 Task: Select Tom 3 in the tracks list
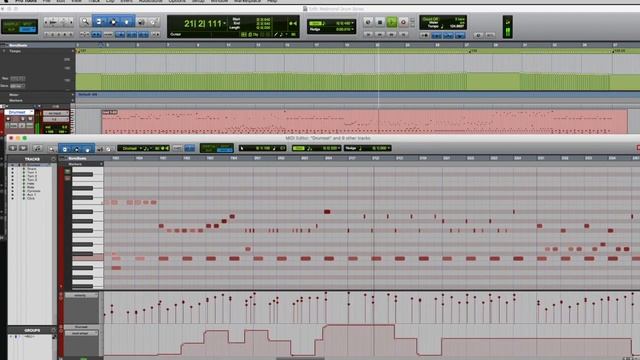click(32, 180)
